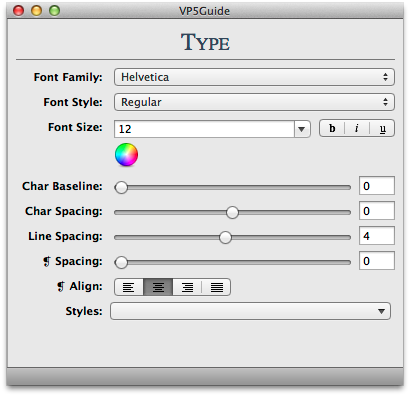Click the Char Spacing value field
Viewport: 410px width, 396px height.
click(377, 211)
